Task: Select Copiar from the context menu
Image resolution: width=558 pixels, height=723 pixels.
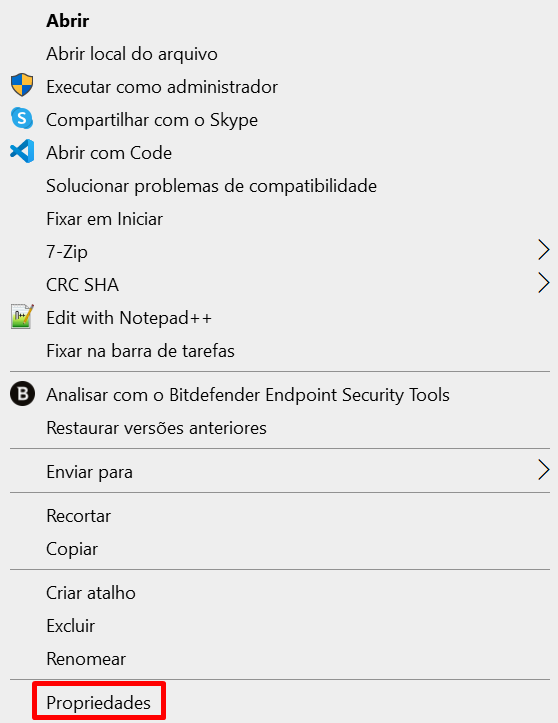Action: pos(72,549)
